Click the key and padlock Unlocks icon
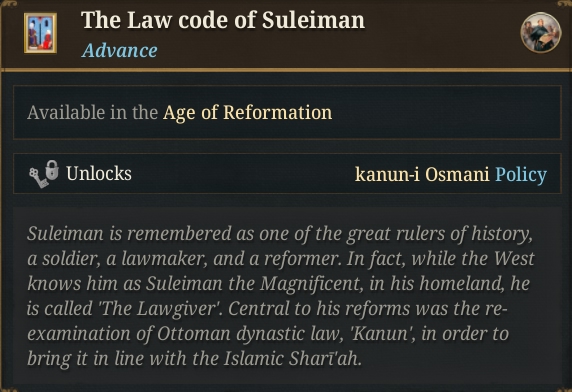 click(x=44, y=174)
